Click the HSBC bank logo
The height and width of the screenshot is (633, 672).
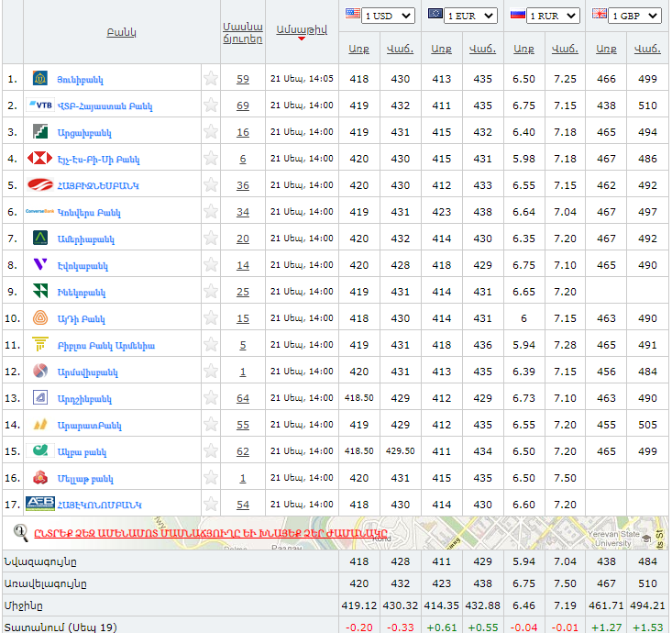(39, 158)
